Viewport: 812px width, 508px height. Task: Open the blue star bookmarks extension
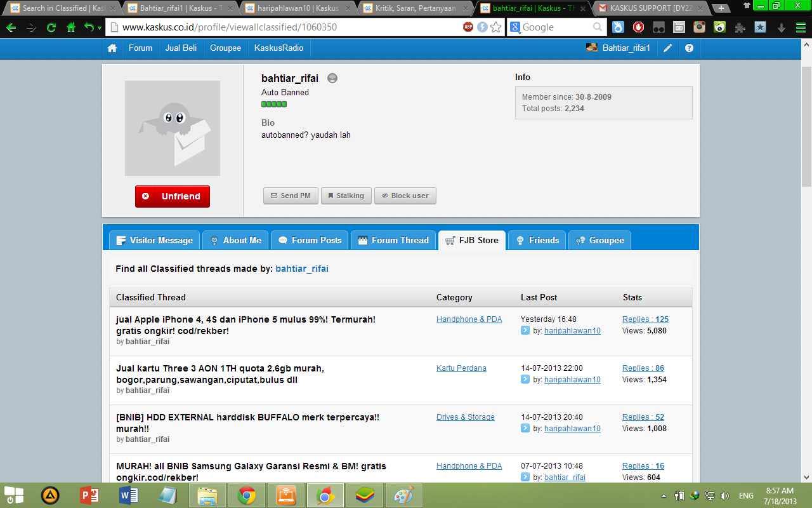pos(760,27)
